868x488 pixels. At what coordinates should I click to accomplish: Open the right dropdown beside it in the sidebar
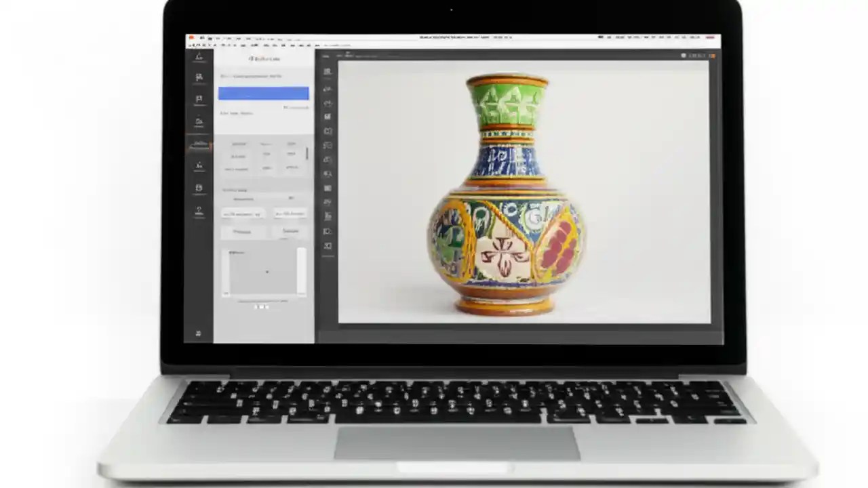pos(290,214)
